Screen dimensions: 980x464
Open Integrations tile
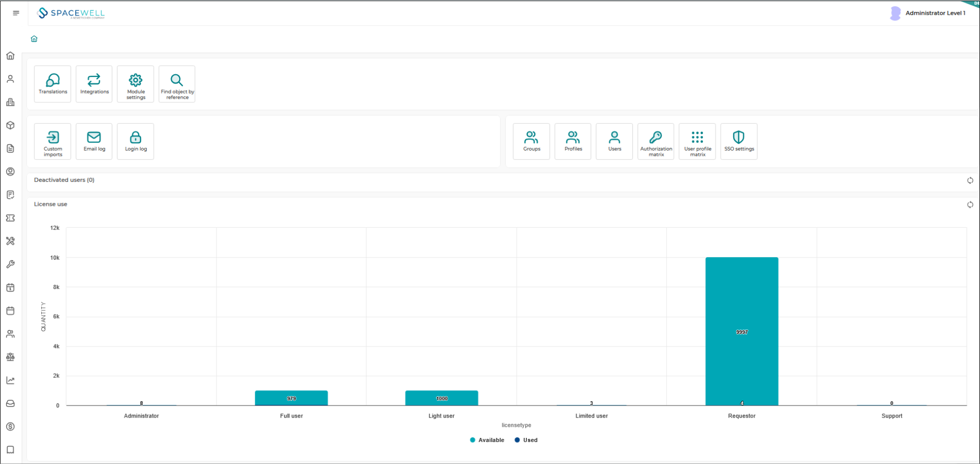point(94,84)
